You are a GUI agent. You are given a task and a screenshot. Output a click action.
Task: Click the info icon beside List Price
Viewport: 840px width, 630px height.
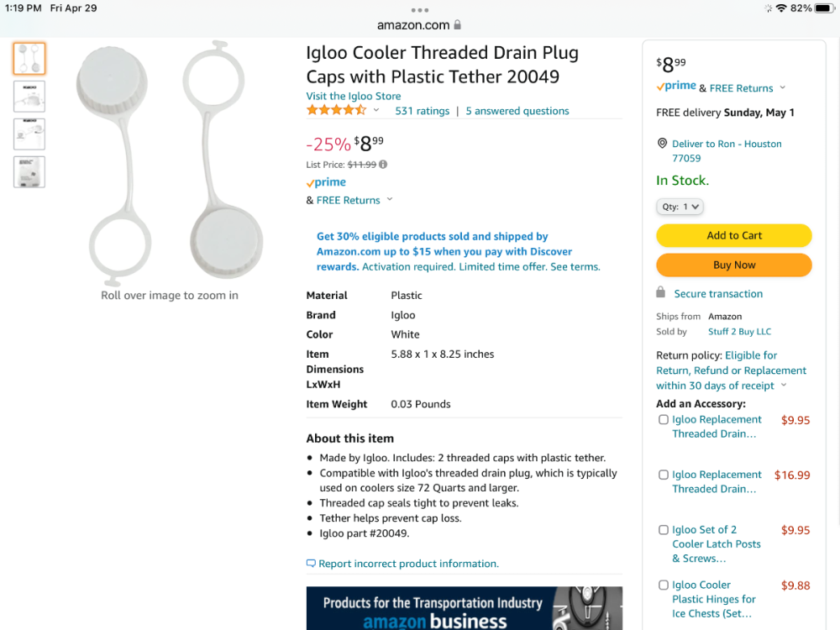coord(383,165)
